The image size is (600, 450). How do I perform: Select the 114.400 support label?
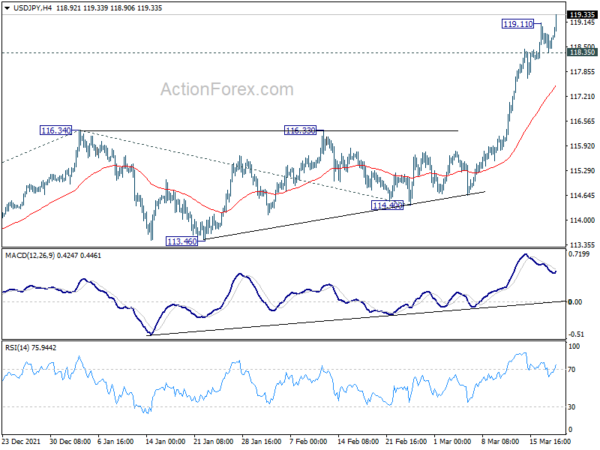click(387, 206)
